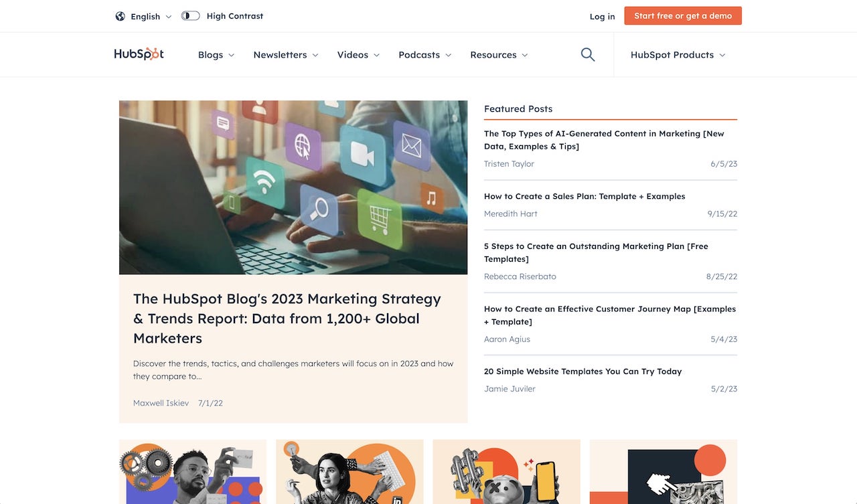The width and height of the screenshot is (857, 504).
Task: Expand the Blogs menu
Action: (216, 55)
